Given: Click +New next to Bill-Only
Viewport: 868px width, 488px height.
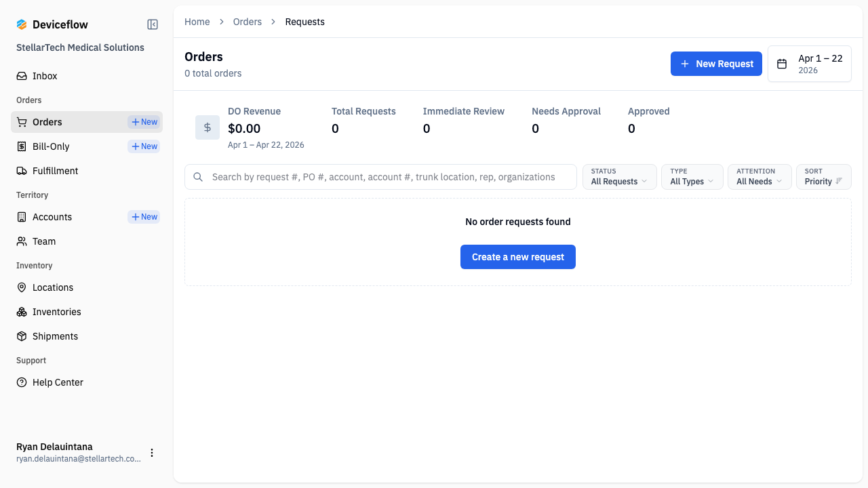Looking at the screenshot, I should [x=144, y=146].
